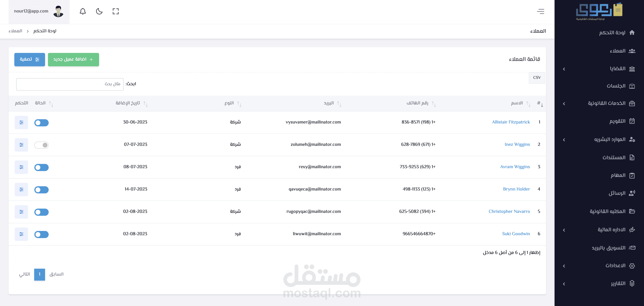644x306 pixels.
Task: Collapse sidebar using hamburger menu icon
Action: tap(540, 11)
